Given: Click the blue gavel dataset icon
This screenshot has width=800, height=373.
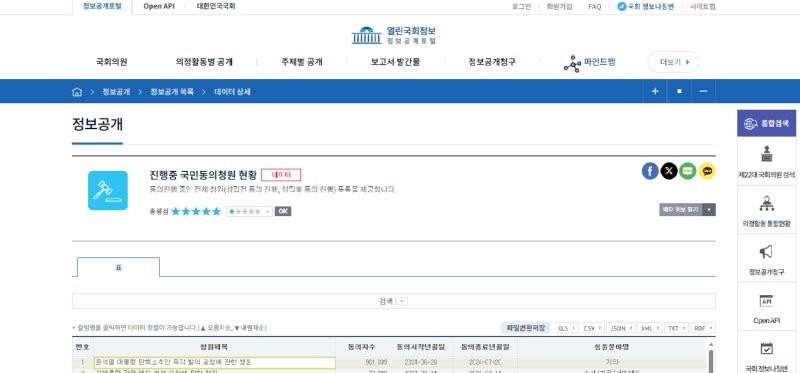Looking at the screenshot, I should coord(108,190).
